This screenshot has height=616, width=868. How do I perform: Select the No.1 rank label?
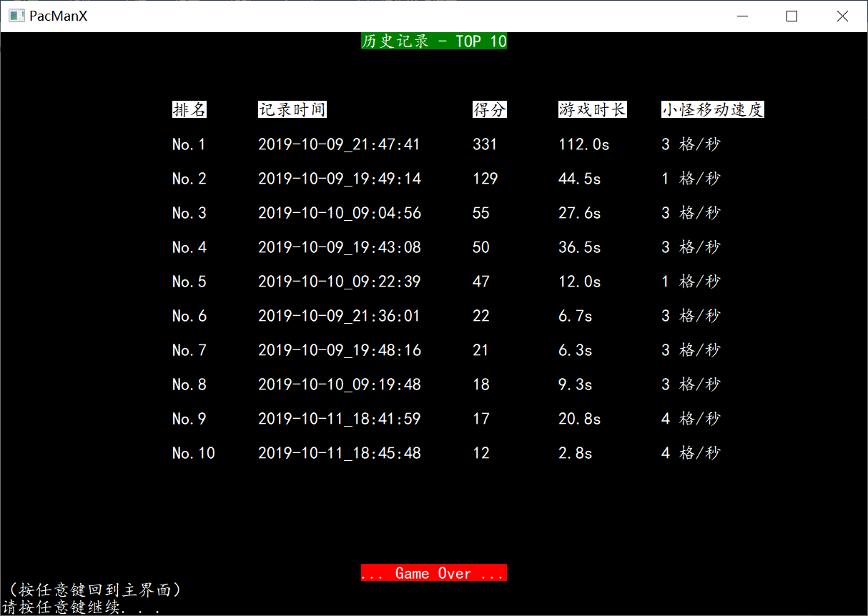pyautogui.click(x=189, y=144)
